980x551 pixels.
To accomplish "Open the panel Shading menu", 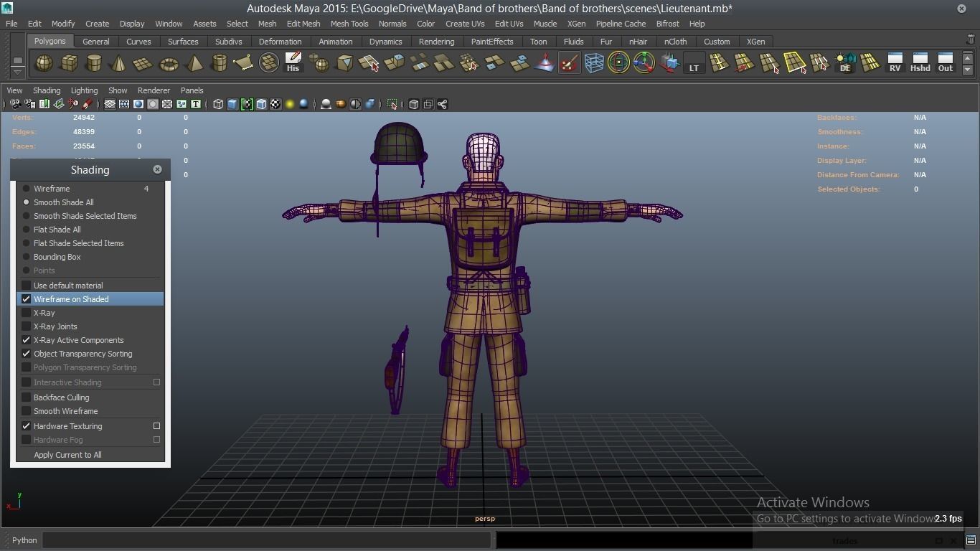I will [x=47, y=90].
